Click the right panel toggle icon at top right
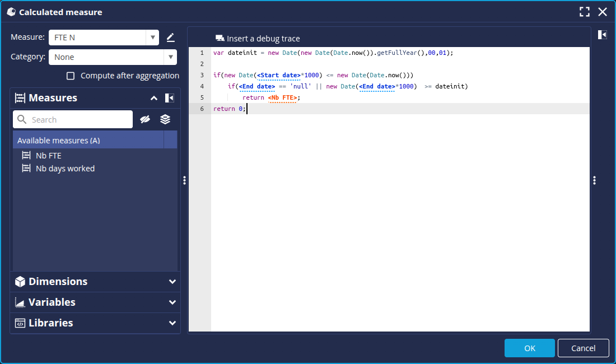This screenshot has width=616, height=364. (602, 35)
